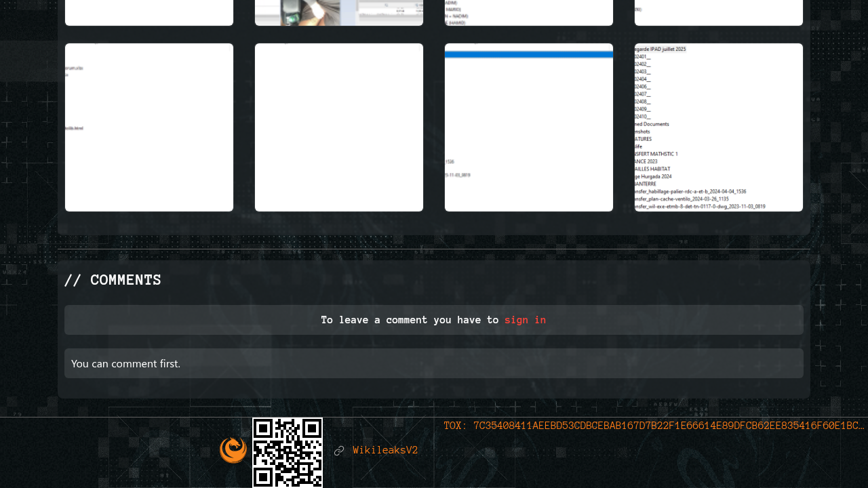Click the QR code image
Viewport: 868px width, 488px height.
tap(288, 452)
